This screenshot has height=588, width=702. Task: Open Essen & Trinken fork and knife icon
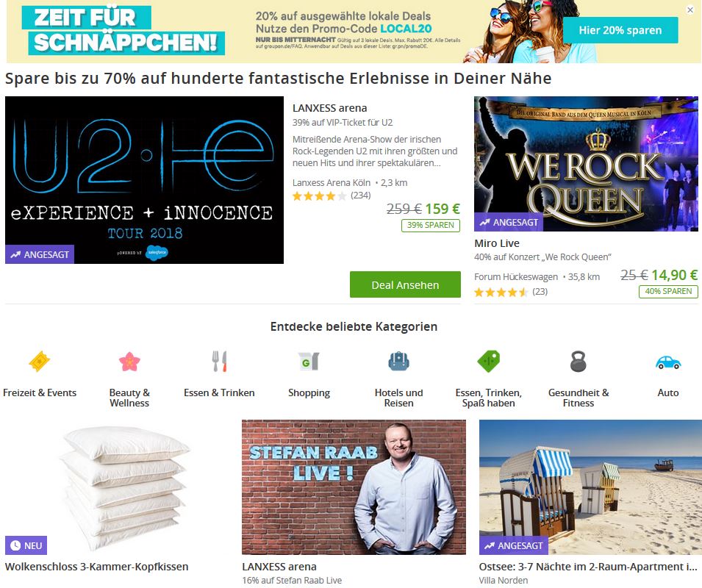click(219, 362)
